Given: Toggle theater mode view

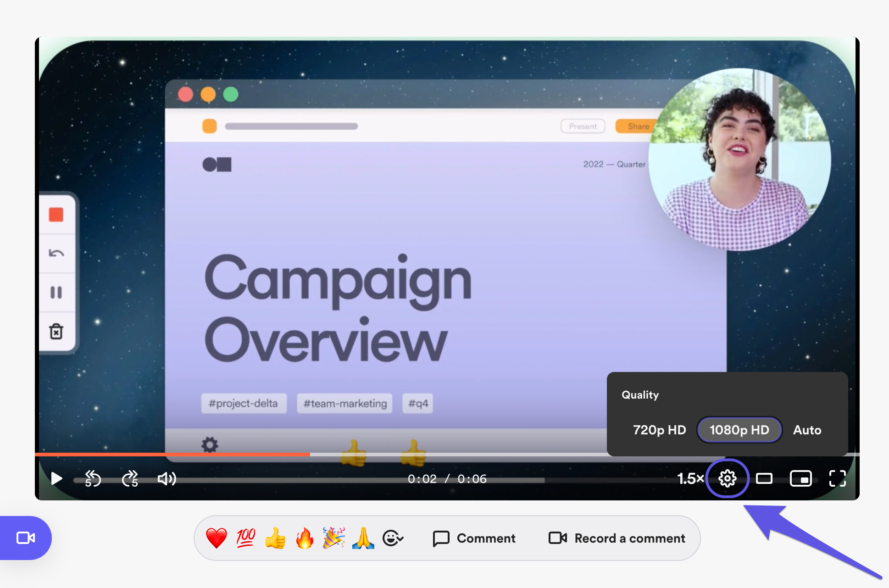Looking at the screenshot, I should click(x=764, y=479).
